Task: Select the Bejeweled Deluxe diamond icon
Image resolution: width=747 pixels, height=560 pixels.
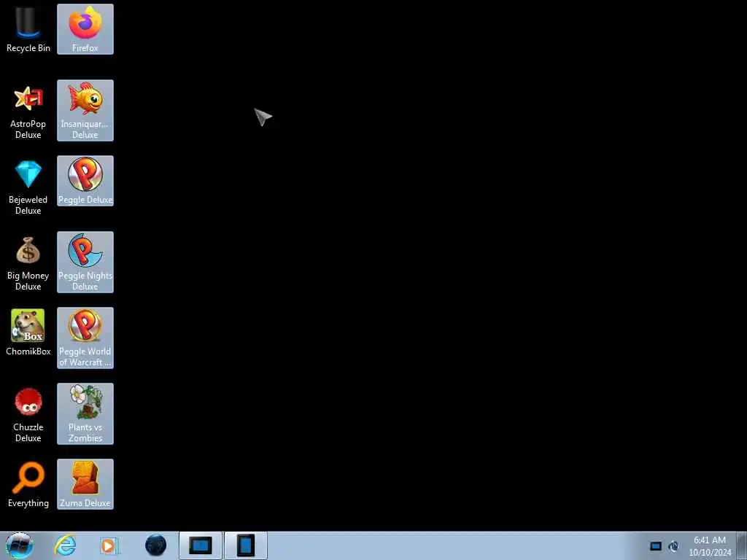Action: [x=28, y=186]
